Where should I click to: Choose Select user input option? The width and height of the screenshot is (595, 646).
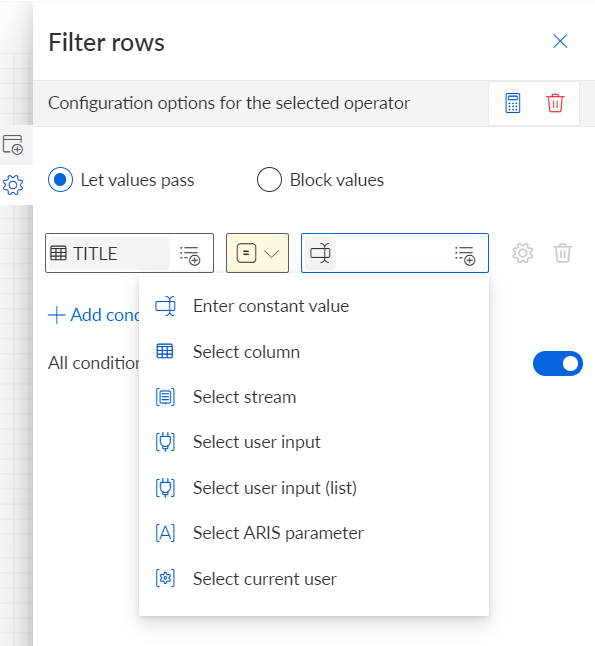(314, 442)
